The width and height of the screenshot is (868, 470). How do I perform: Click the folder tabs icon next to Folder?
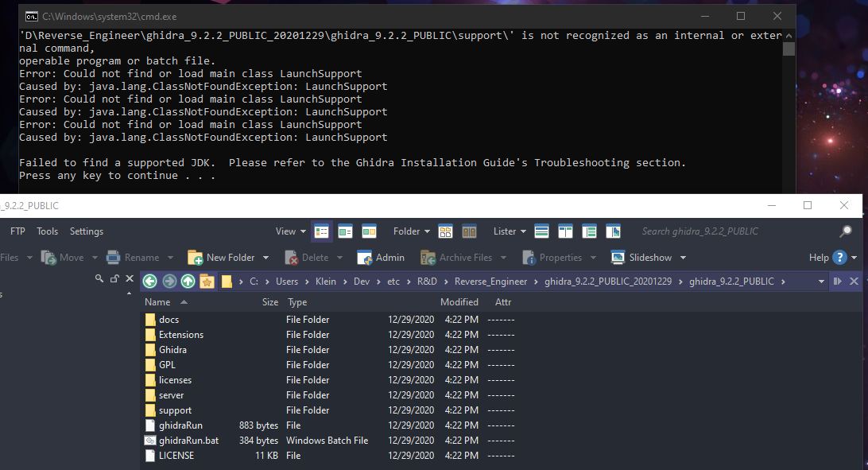[445, 231]
